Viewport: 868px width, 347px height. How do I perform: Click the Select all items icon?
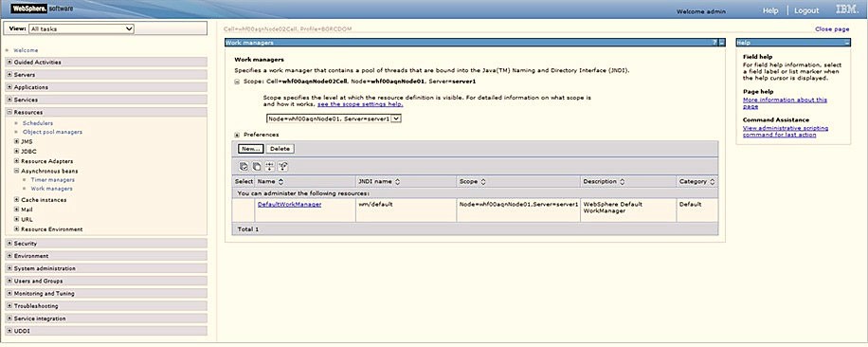[244, 166]
